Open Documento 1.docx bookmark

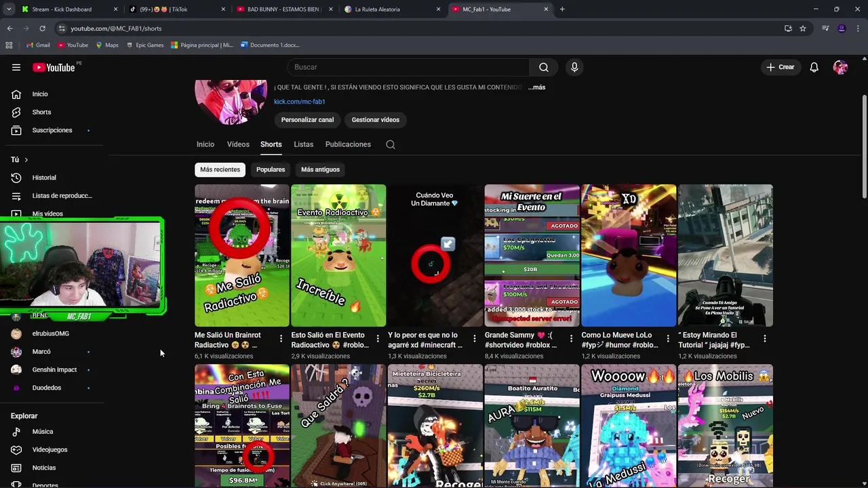coord(270,45)
